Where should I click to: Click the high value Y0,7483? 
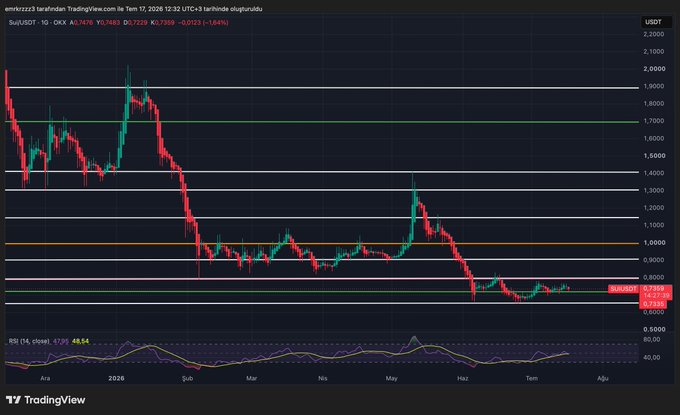click(108, 23)
